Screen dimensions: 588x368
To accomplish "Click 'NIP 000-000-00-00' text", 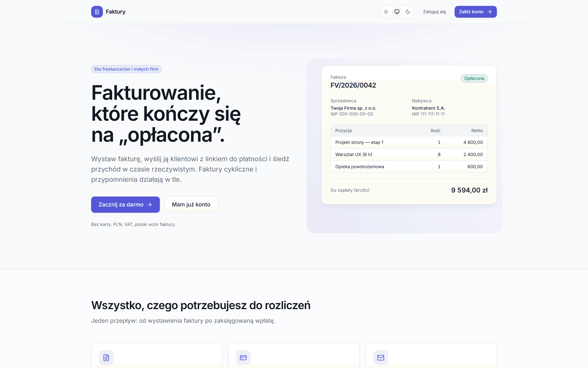I will click(x=352, y=114).
